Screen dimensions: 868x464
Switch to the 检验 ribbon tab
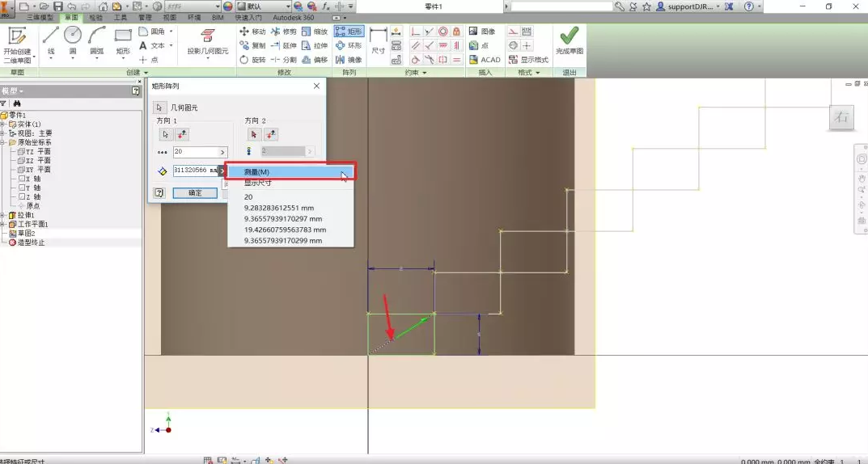coord(95,18)
